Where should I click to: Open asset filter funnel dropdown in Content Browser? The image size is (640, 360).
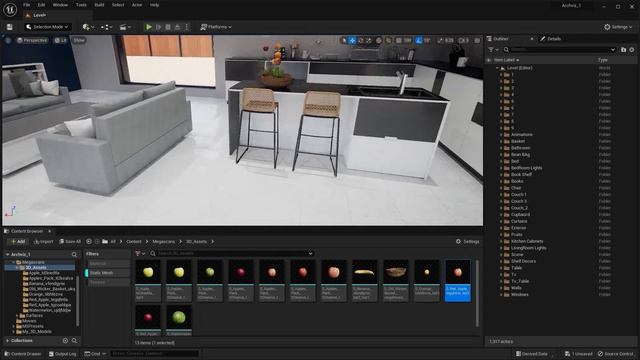point(140,253)
